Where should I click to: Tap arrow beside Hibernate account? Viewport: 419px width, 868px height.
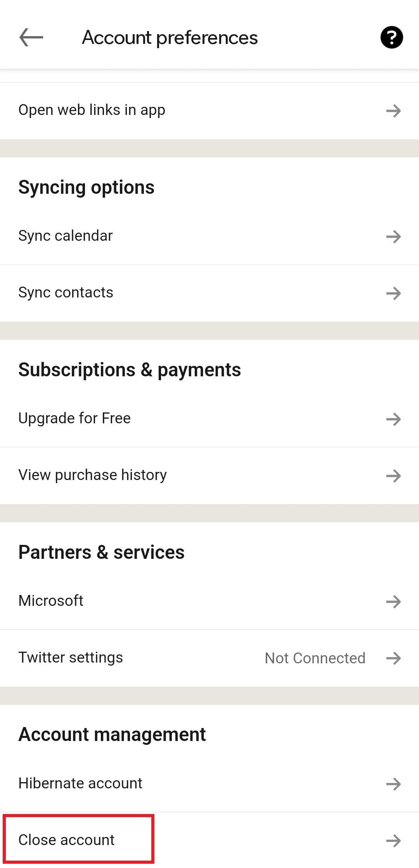click(393, 784)
